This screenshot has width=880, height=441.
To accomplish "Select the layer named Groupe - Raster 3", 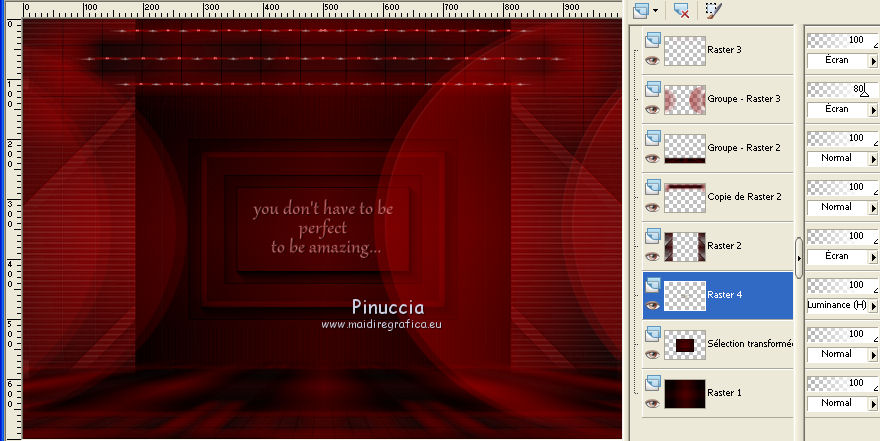I will (744, 99).
